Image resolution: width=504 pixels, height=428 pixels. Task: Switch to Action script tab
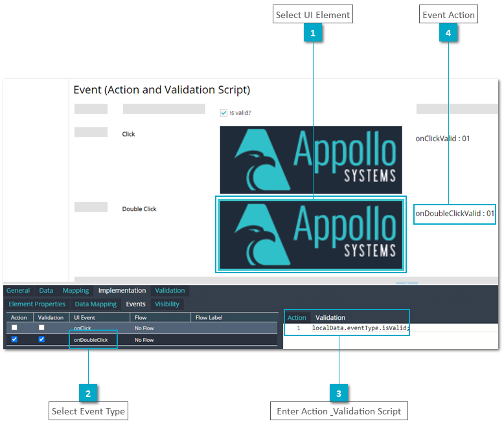pyautogui.click(x=297, y=317)
